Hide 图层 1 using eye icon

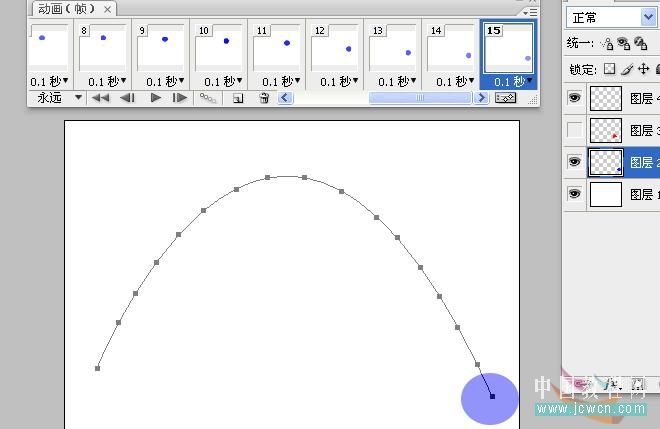tap(575, 194)
